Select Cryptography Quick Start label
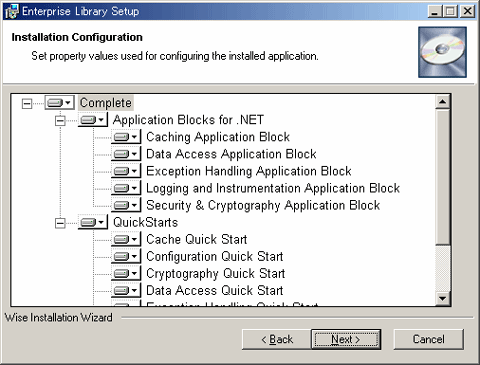 coord(216,273)
